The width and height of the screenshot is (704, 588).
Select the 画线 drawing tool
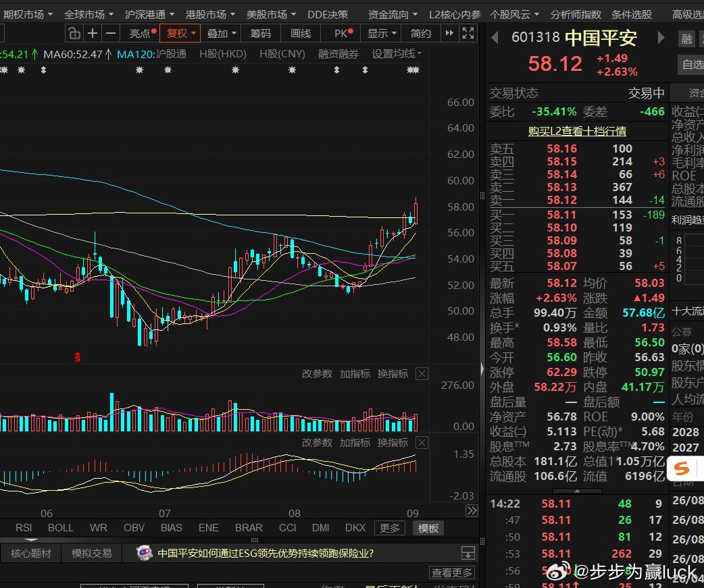(x=301, y=34)
